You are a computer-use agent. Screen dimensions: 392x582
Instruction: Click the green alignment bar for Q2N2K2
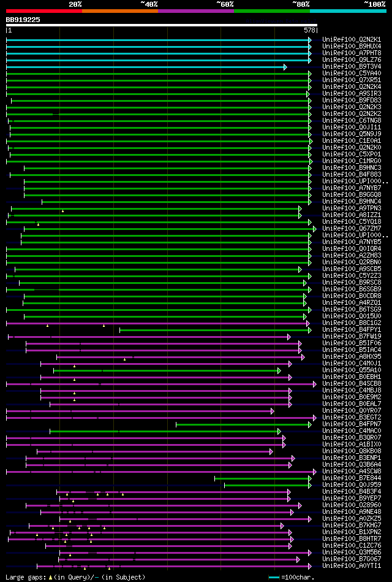tap(157, 114)
